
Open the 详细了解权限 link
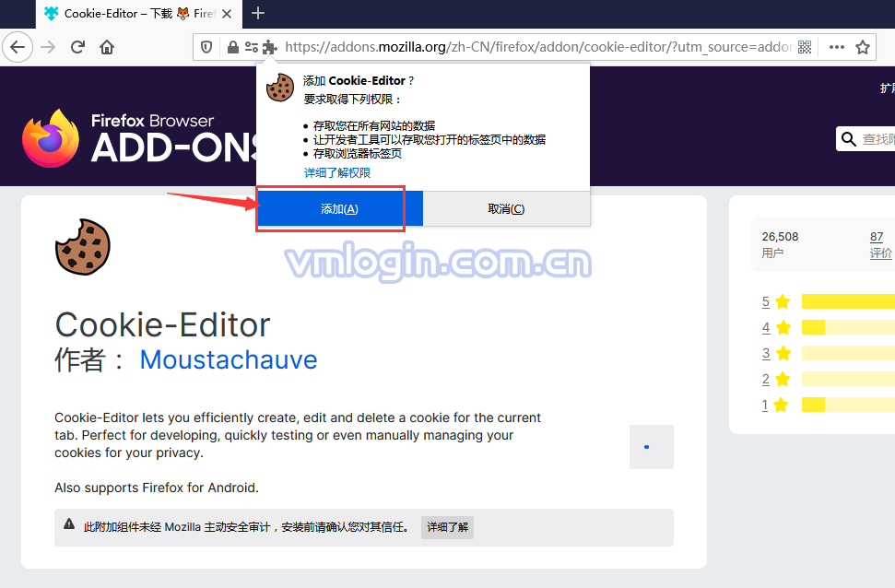[x=337, y=173]
